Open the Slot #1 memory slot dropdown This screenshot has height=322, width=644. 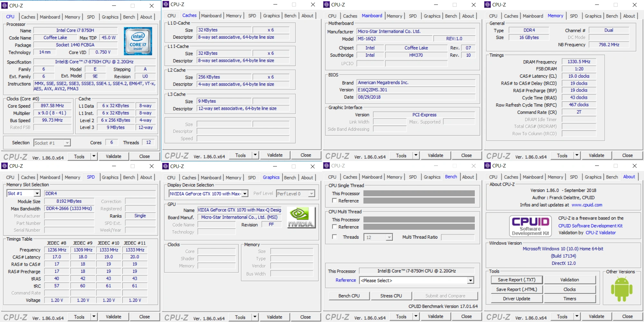[x=23, y=193]
